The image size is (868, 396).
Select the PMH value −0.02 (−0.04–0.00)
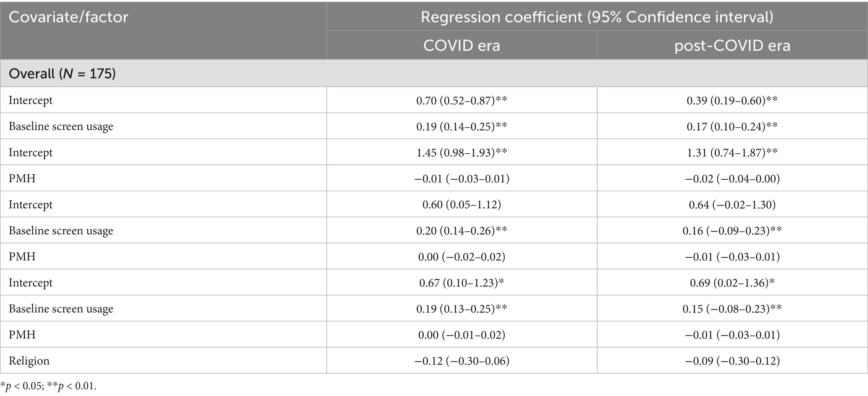pyautogui.click(x=732, y=178)
